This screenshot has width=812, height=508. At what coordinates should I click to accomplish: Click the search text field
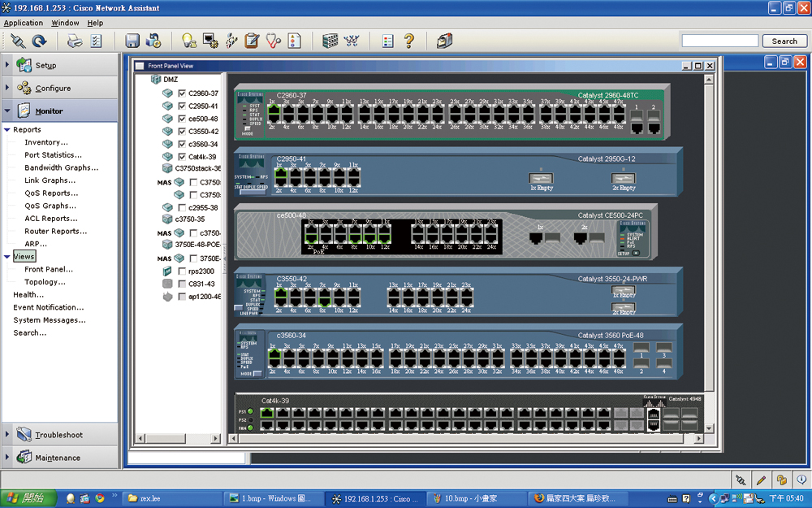tap(719, 41)
